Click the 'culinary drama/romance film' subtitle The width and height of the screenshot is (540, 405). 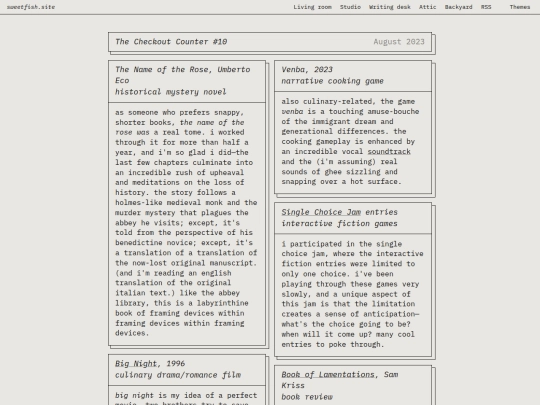tap(178, 375)
